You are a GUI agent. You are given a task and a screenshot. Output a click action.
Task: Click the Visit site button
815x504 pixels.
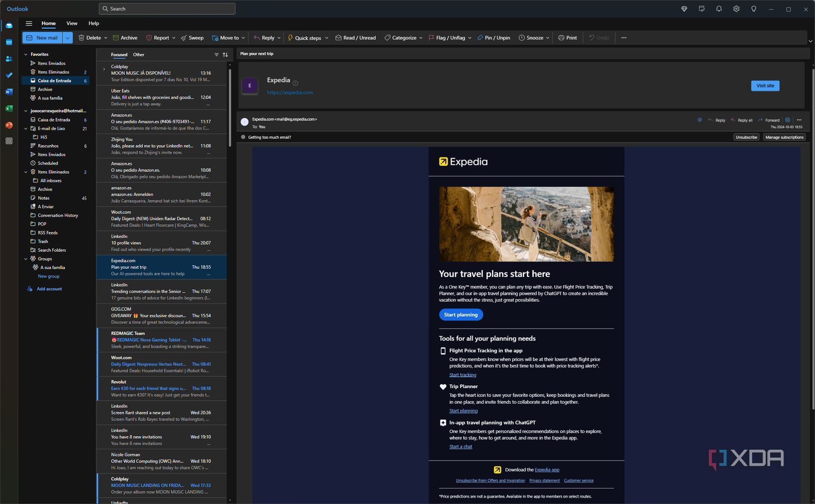click(765, 86)
